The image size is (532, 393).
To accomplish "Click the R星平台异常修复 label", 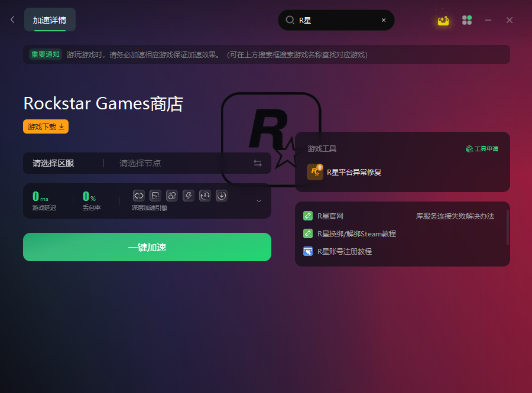I will 354,172.
